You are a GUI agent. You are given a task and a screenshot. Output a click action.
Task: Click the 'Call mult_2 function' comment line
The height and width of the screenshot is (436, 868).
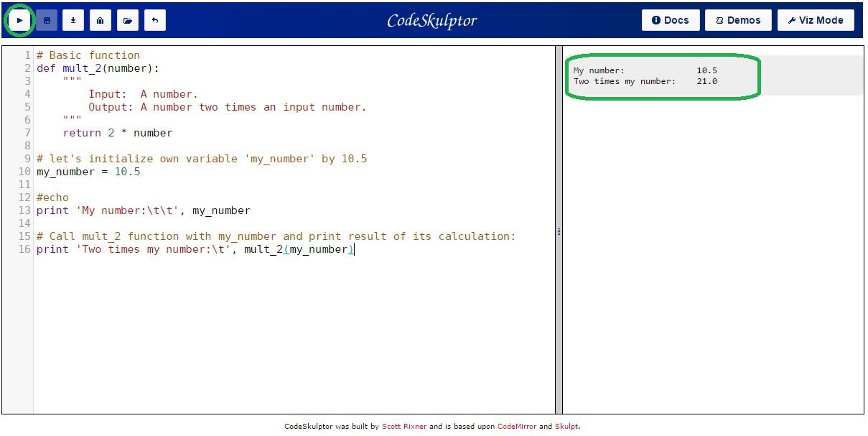(x=276, y=236)
